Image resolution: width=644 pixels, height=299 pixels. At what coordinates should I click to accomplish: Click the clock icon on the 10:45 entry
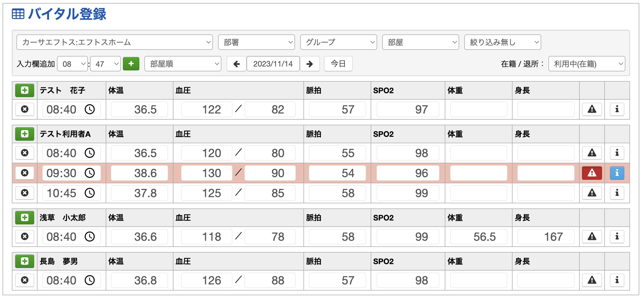click(x=91, y=193)
